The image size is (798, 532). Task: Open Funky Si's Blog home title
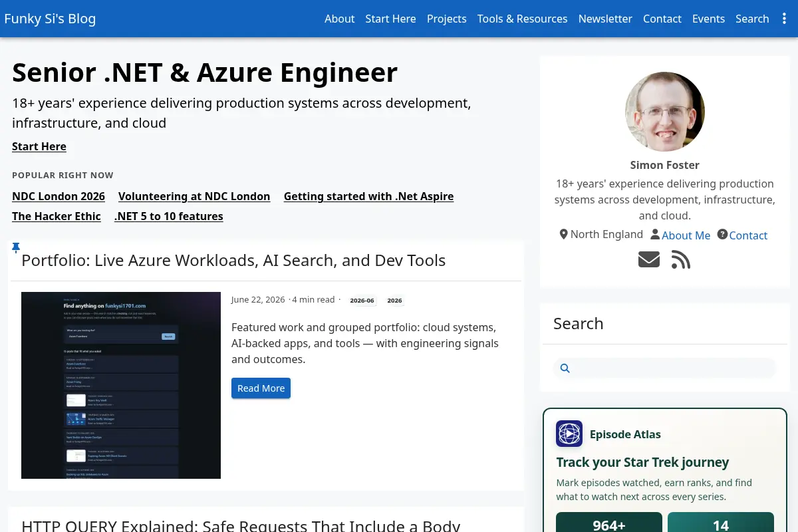tap(50, 19)
